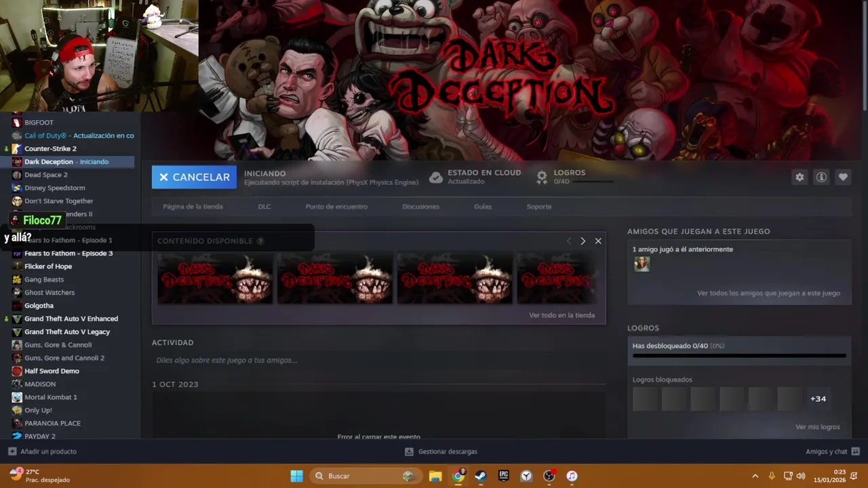This screenshot has height=488, width=868.
Task: Click the activity text input field
Action: point(378,361)
